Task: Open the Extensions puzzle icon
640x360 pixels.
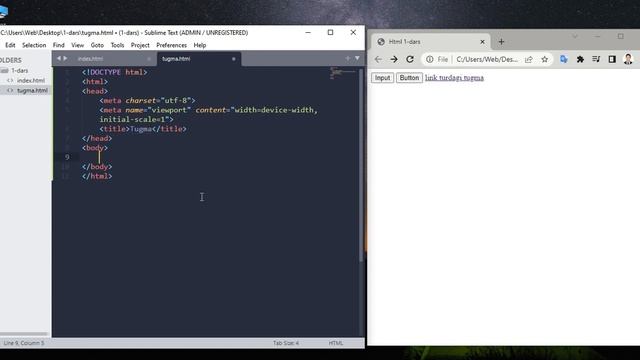Action: point(580,59)
